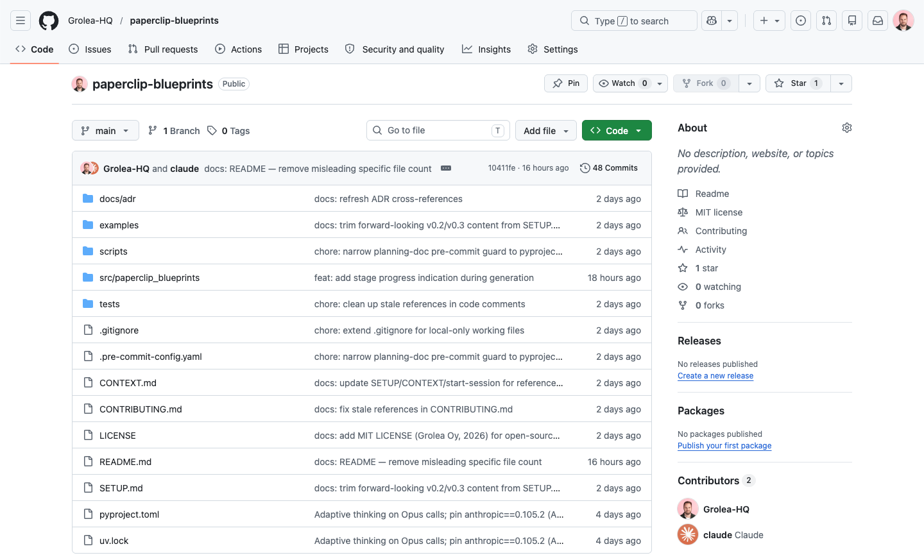Star the repository
This screenshot has height=560, width=924.
pos(798,83)
